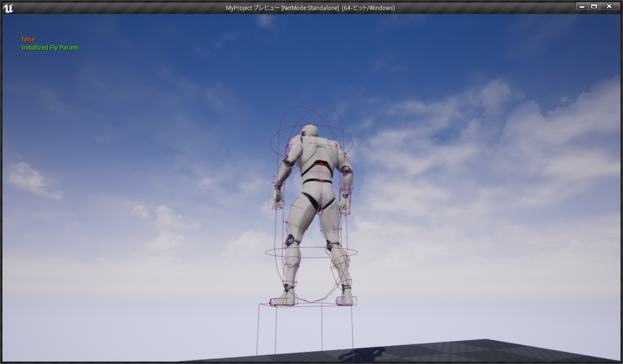623x364 pixels.
Task: Maximize the MyProject preview window
Action: click(x=594, y=6)
